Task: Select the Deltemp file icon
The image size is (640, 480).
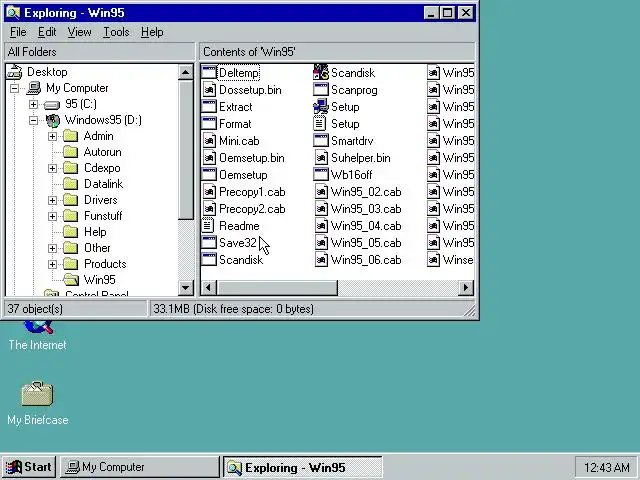Action: pos(209,73)
